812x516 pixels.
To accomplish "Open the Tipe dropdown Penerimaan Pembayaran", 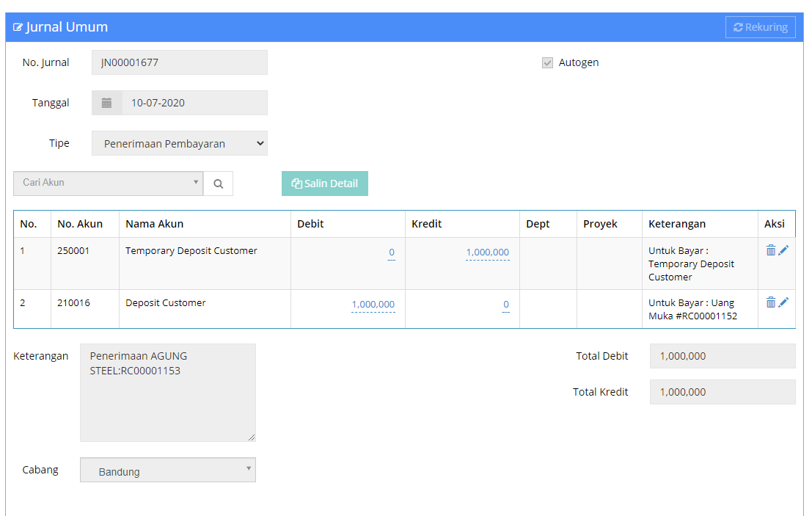I will 180,144.
